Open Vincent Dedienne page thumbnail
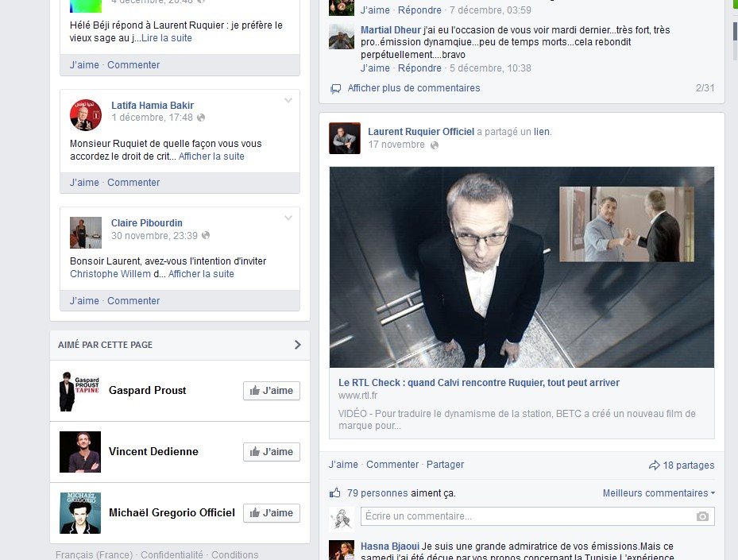The height and width of the screenshot is (560, 738). [x=80, y=452]
